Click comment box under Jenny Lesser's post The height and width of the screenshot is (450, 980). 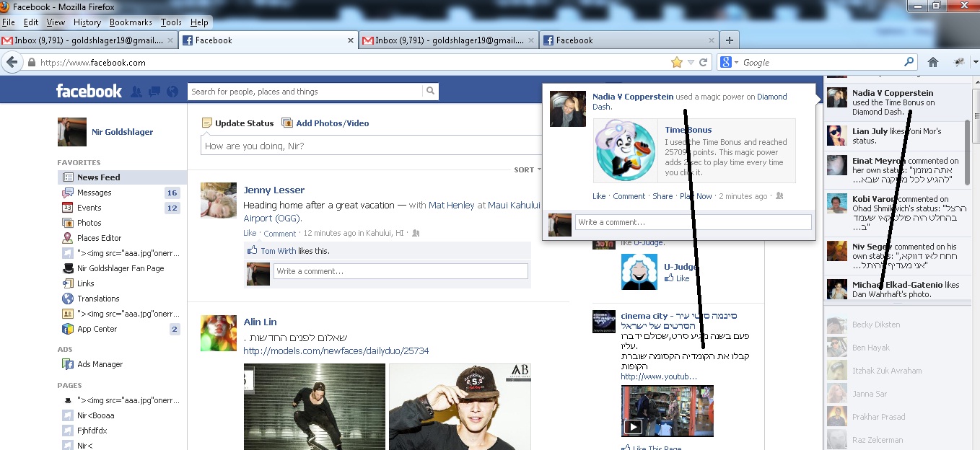[x=401, y=271]
